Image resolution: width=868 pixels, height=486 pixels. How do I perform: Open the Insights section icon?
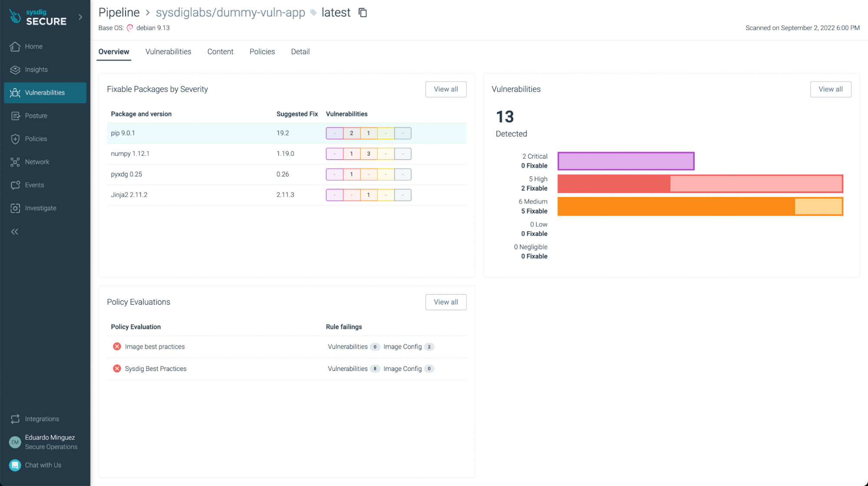[x=15, y=69]
